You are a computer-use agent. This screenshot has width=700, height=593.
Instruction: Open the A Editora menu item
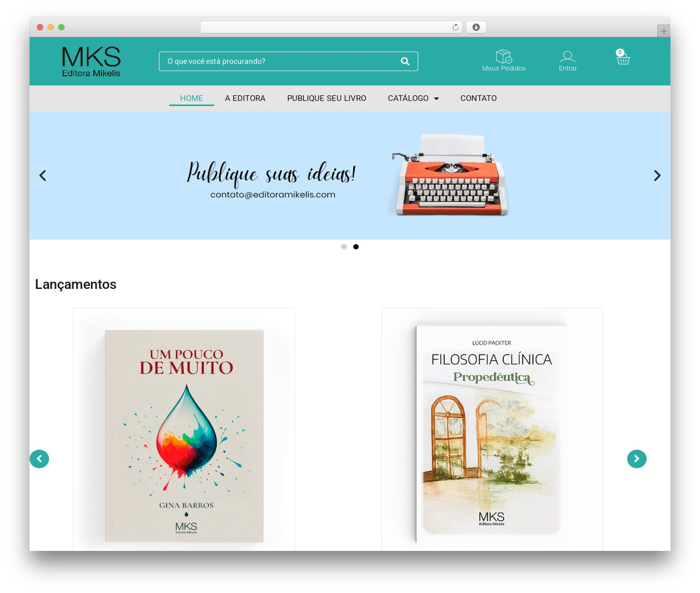[245, 98]
